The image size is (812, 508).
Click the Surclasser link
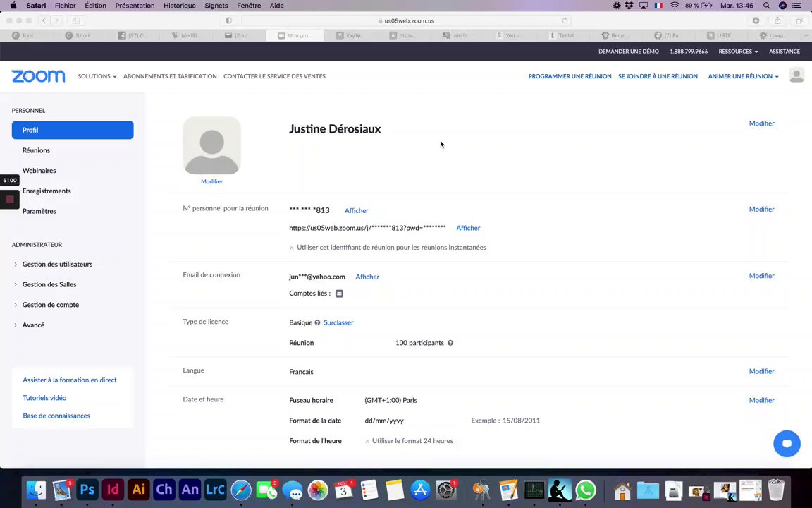tap(338, 322)
